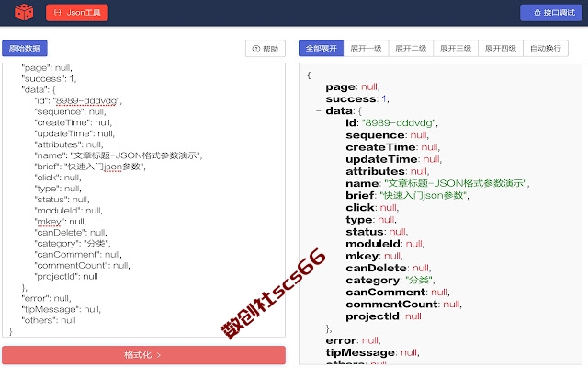Click the category value 分类 in tree
Image resolution: width=588 pixels, height=368 pixels.
click(419, 280)
